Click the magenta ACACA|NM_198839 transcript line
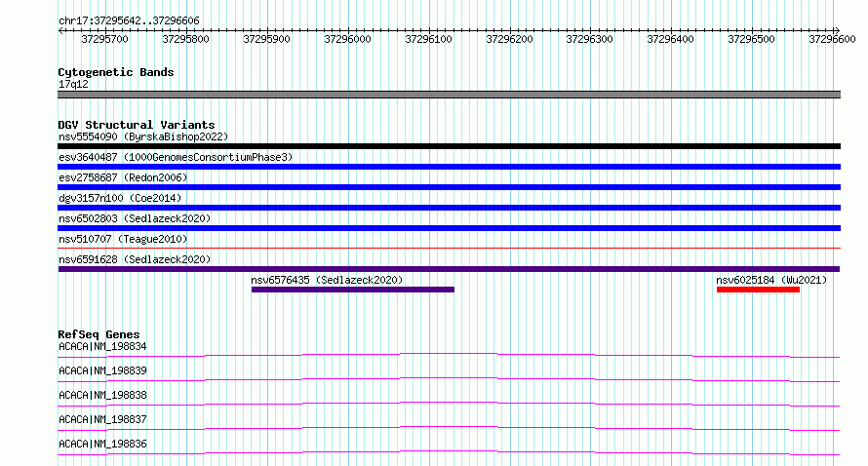 [449, 379]
